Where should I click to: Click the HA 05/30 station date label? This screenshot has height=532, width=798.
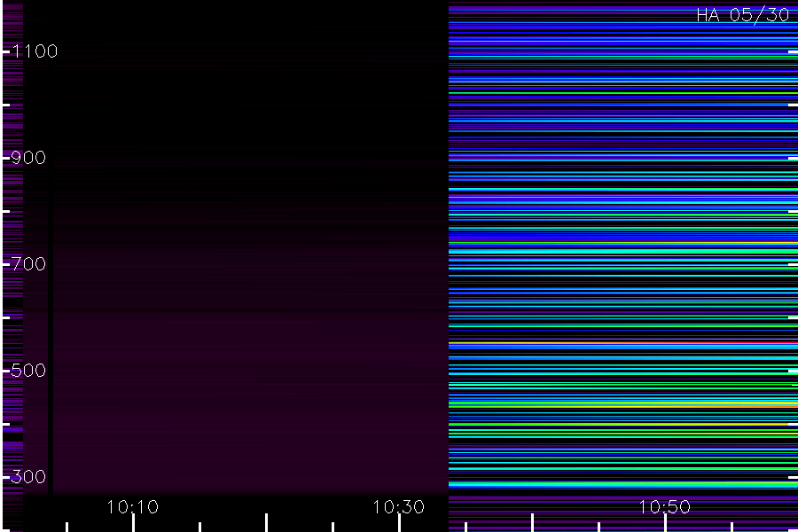pos(742,15)
